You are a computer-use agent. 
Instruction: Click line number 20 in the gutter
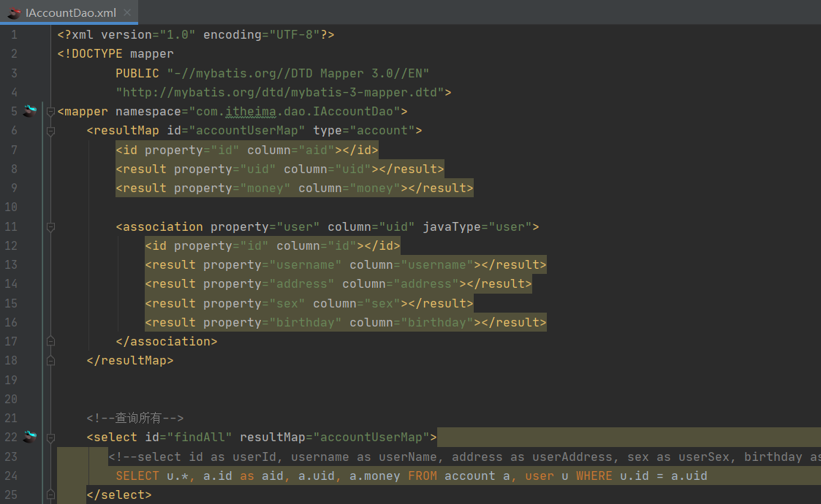point(11,400)
